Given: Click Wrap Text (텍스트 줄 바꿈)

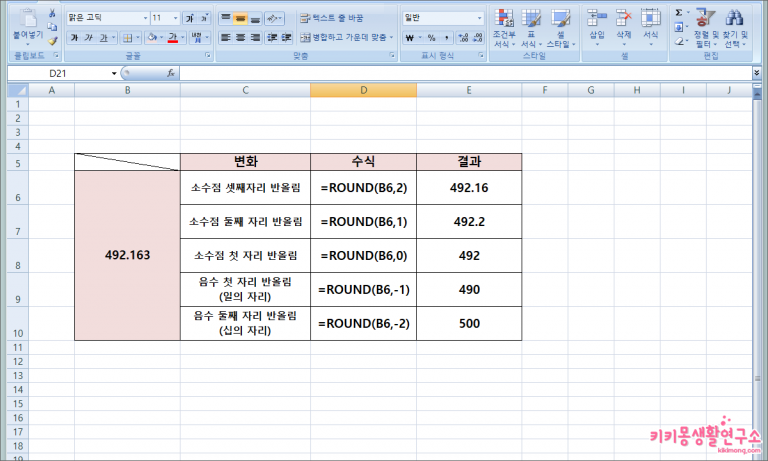Looking at the screenshot, I should click(332, 19).
